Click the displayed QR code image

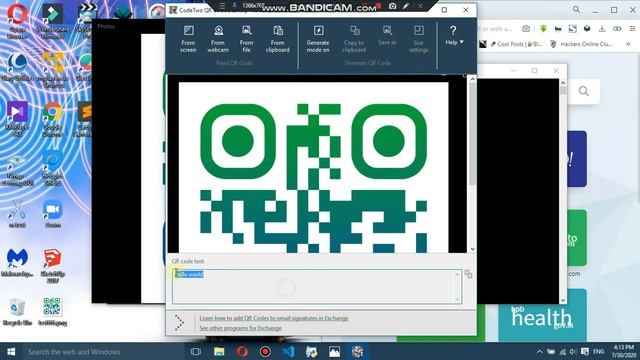[x=313, y=167]
